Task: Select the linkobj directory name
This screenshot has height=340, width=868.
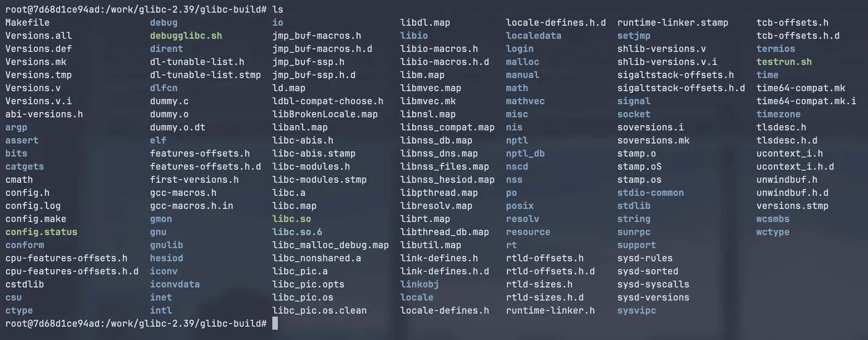Action: 419,285
